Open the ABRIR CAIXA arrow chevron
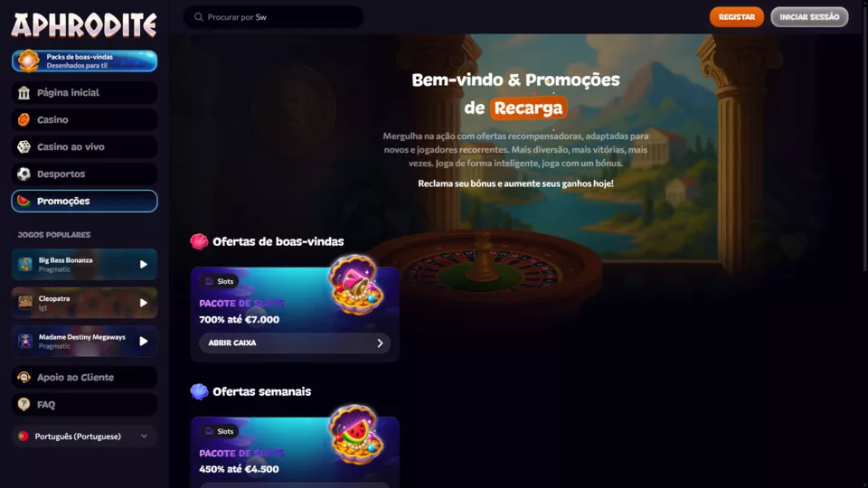Image resolution: width=868 pixels, height=488 pixels. click(380, 343)
